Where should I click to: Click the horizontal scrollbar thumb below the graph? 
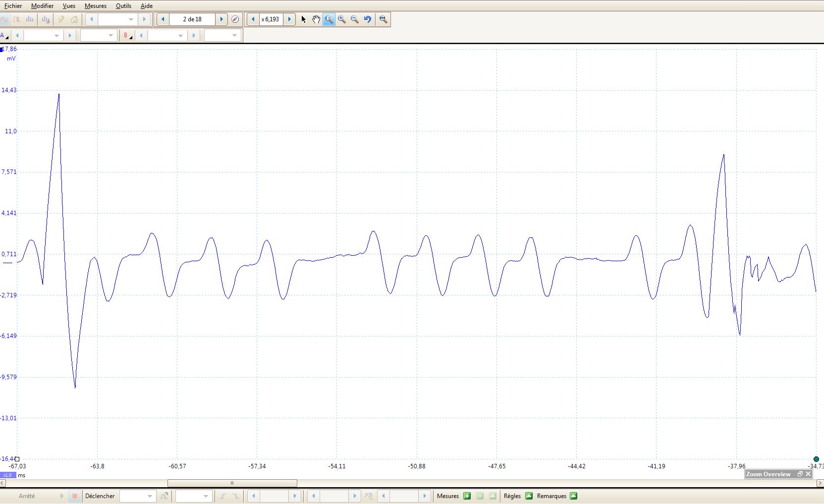coord(232,483)
